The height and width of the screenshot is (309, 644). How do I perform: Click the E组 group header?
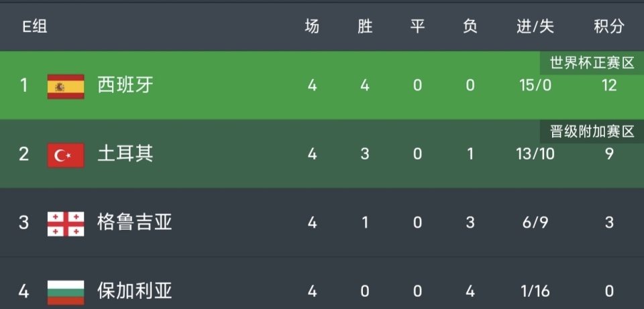coord(35,27)
